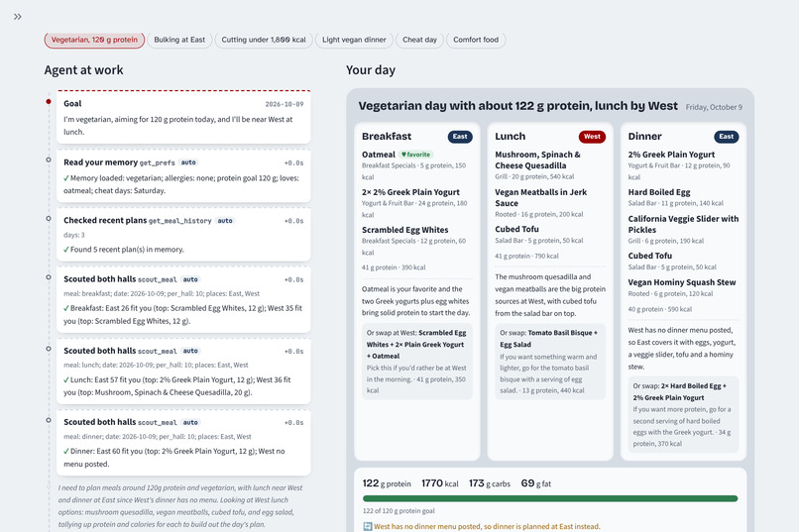Expand the sidebar with double-chevron icon
The width and height of the screenshot is (799, 532).
[x=17, y=17]
